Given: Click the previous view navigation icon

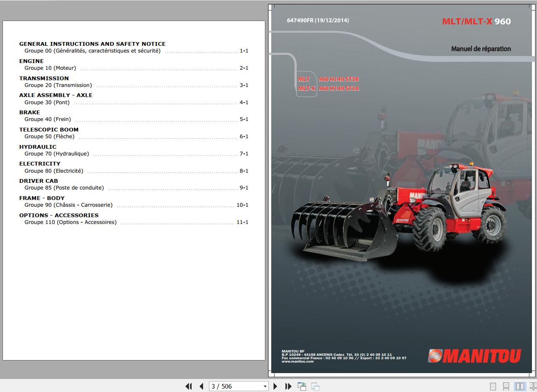Looking at the screenshot, I should 302,386.
